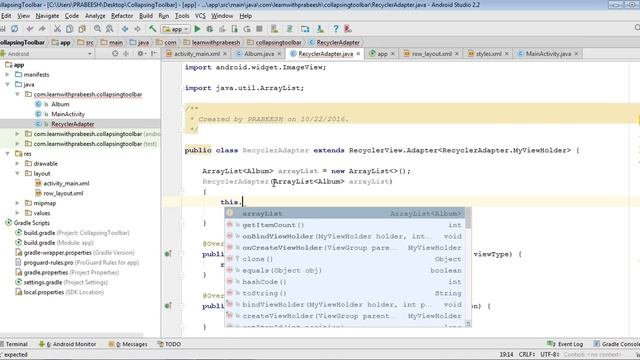Expand the manifests folder
This screenshot has width=640, height=360.
point(7,75)
